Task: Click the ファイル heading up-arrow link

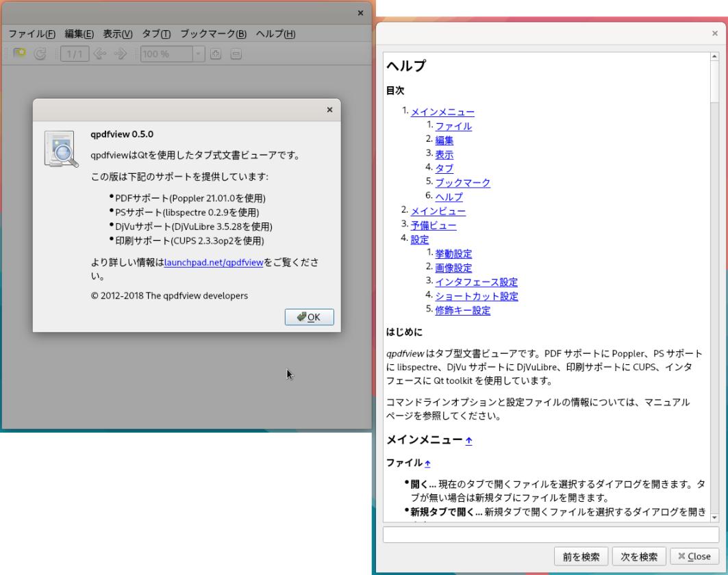Action: tap(427, 463)
